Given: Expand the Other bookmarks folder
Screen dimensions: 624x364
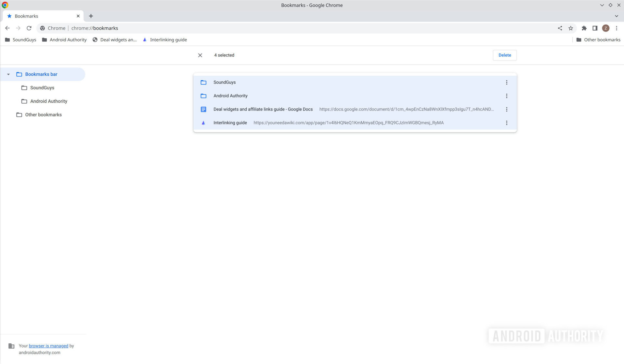Looking at the screenshot, I should [43, 114].
